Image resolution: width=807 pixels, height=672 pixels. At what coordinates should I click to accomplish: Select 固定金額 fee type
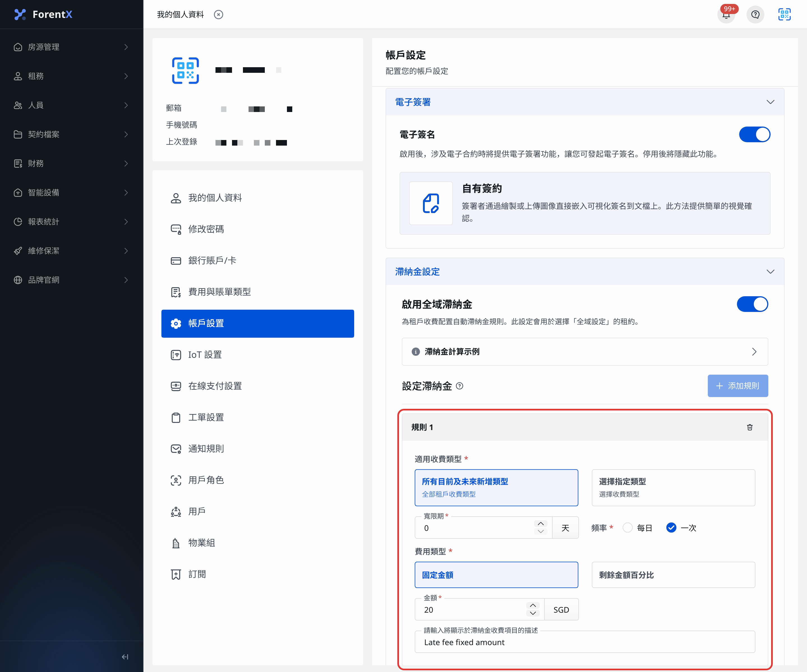[496, 575]
